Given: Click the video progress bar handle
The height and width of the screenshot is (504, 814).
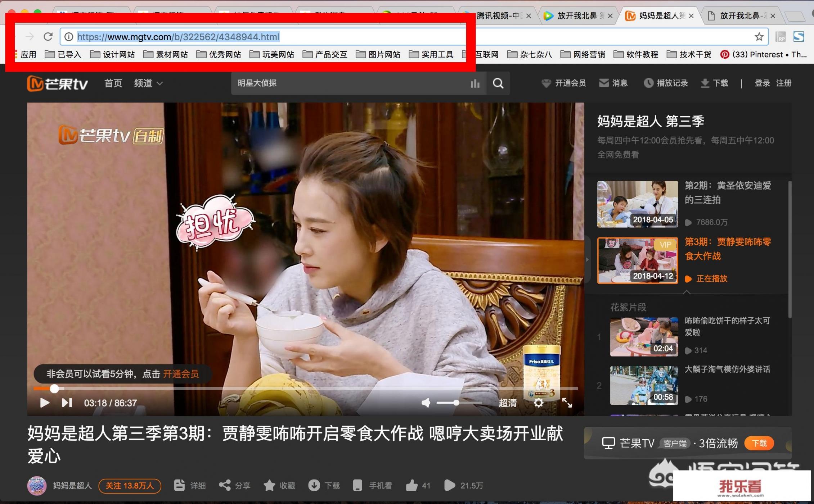Looking at the screenshot, I should [54, 389].
